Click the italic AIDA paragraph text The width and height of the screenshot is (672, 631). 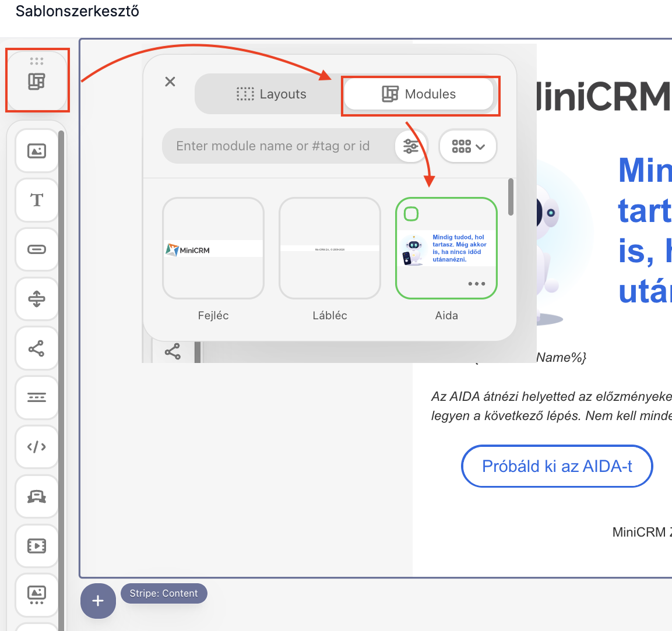click(551, 406)
